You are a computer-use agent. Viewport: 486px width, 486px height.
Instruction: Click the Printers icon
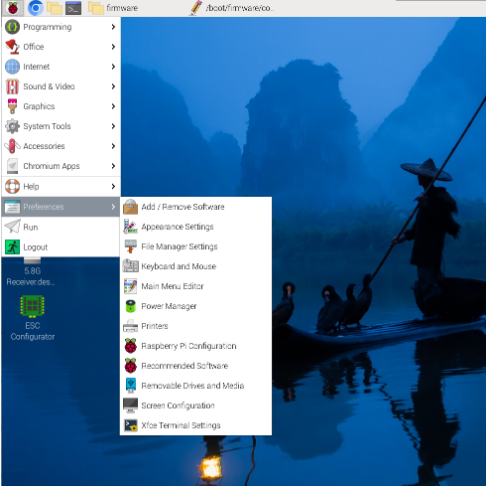point(130,326)
